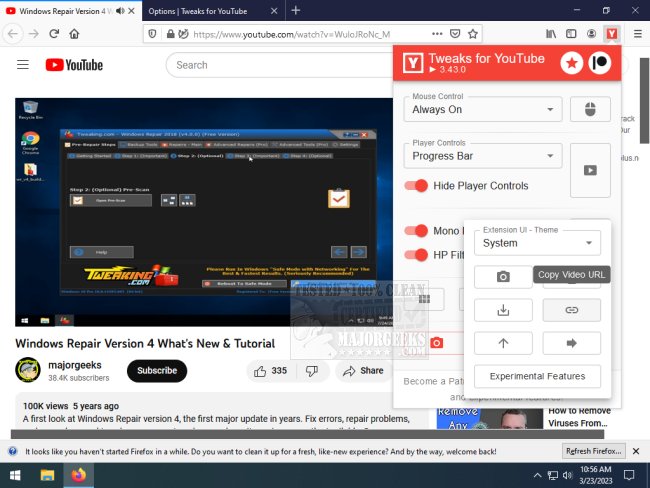
Task: Click the gray camera screenshot button
Action: click(503, 277)
